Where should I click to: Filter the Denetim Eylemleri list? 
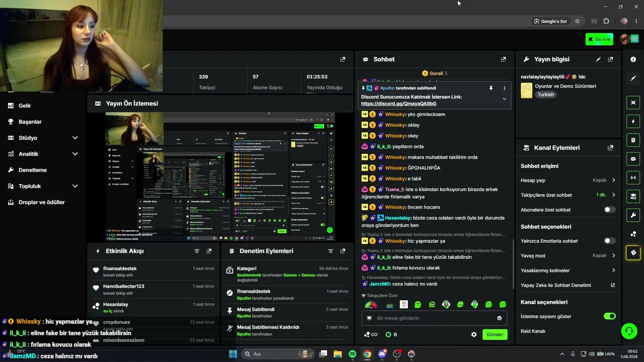(331, 251)
